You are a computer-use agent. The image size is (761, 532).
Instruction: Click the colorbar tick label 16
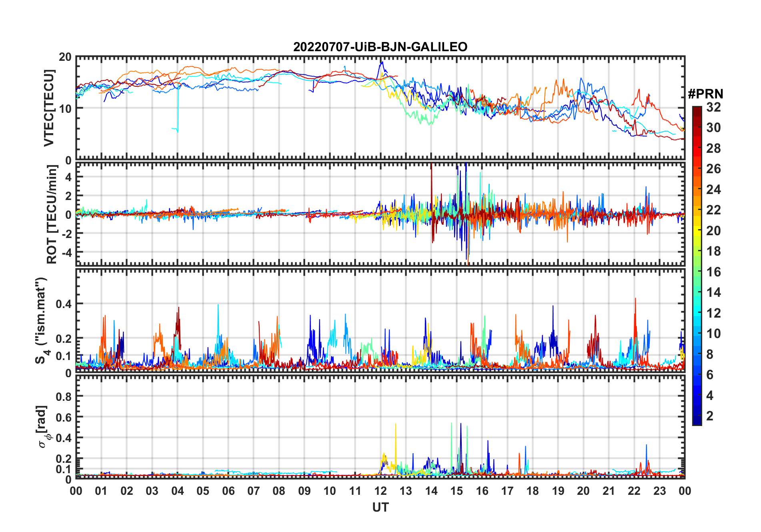coord(713,272)
